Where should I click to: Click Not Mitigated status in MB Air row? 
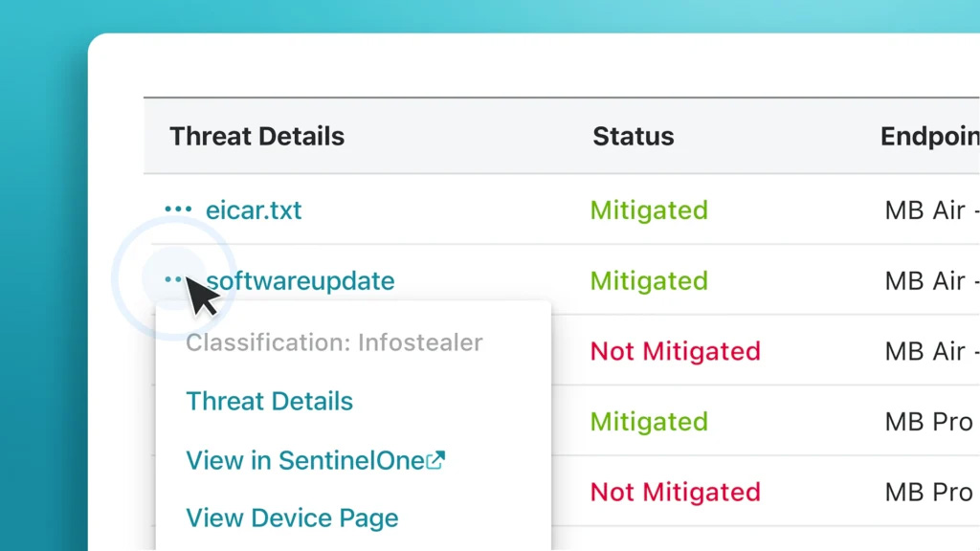click(675, 351)
